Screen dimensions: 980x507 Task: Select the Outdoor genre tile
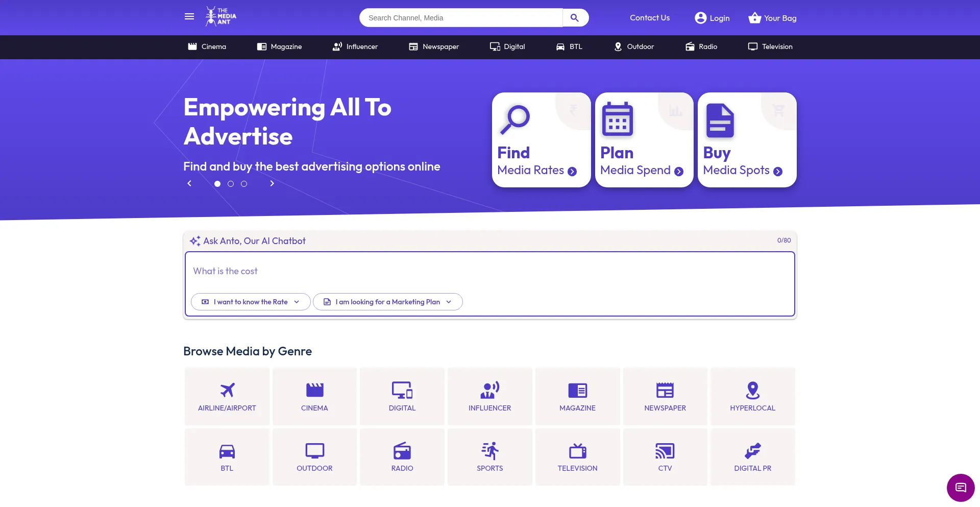(314, 456)
